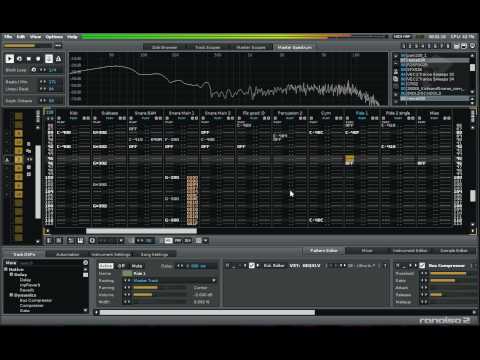The height and width of the screenshot is (360, 480).
Task: Open the Track DSPs tab
Action: pyautogui.click(x=24, y=254)
